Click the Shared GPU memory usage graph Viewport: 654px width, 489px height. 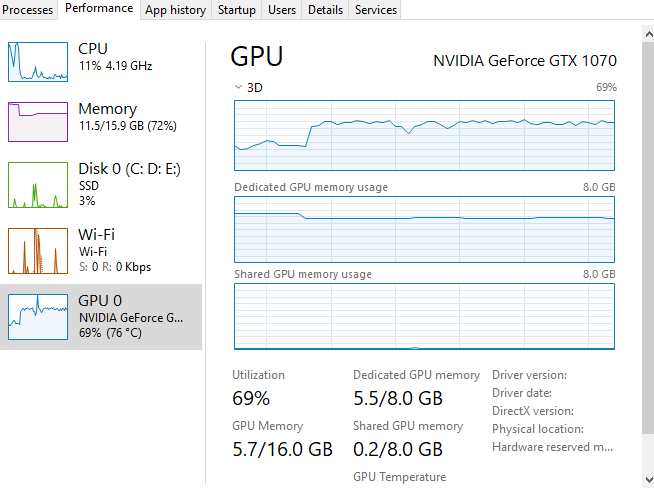[x=425, y=316]
